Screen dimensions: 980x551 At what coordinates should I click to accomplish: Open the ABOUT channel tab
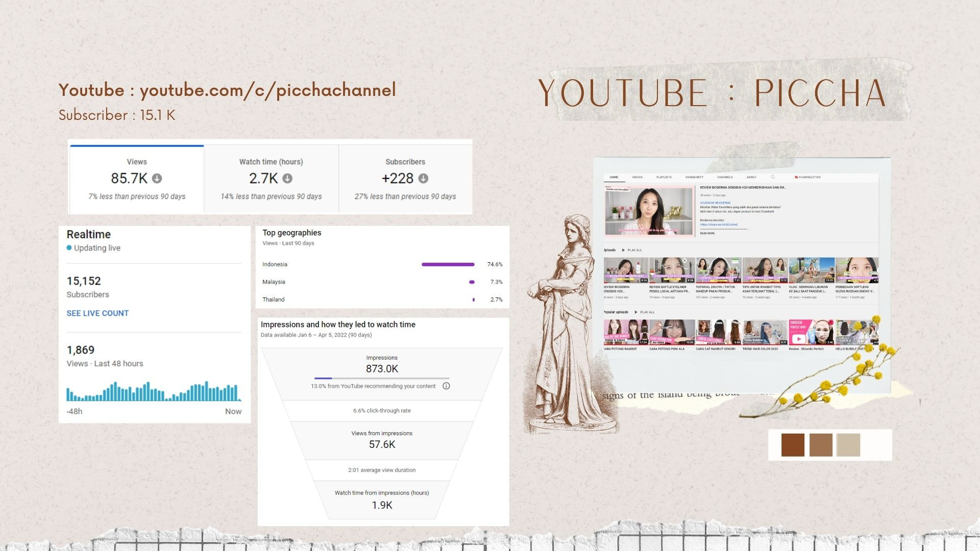tap(751, 177)
